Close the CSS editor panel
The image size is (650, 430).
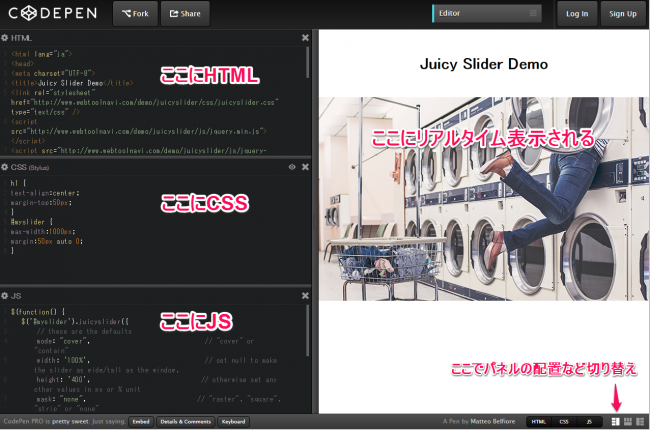tap(305, 167)
